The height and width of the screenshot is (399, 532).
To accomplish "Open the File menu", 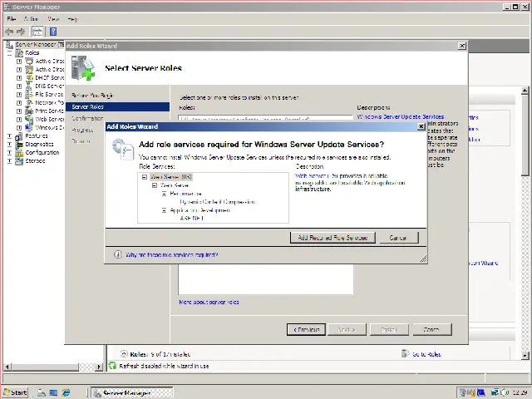I will pos(12,19).
